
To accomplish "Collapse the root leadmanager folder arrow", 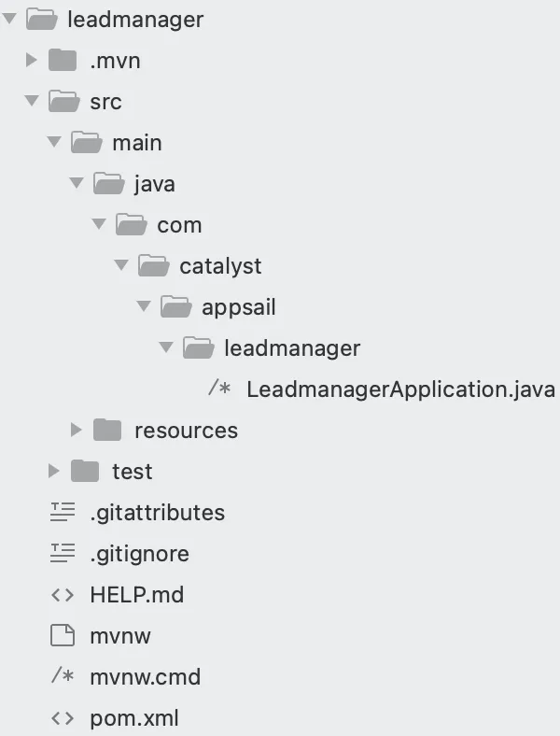I will pos(9,20).
